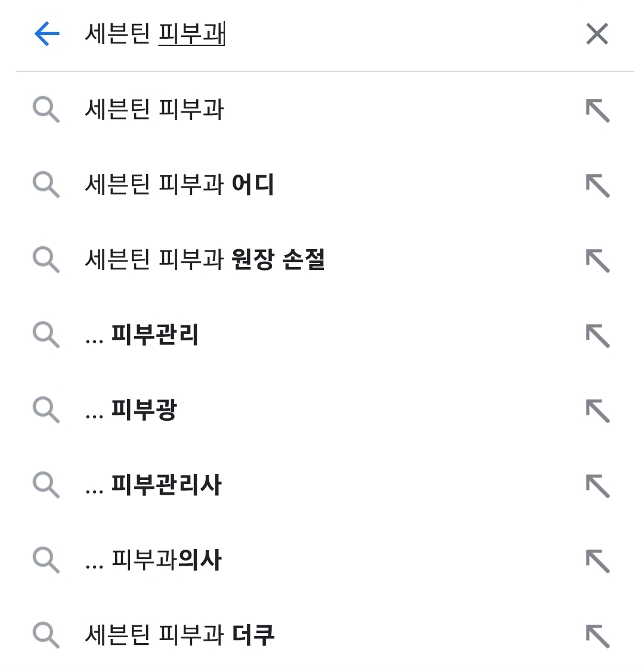Clear the search text with X

[597, 34]
